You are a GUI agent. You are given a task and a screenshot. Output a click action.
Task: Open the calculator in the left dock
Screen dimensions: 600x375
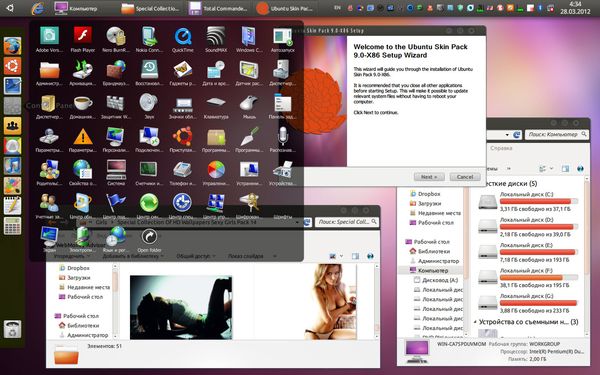click(x=12, y=226)
